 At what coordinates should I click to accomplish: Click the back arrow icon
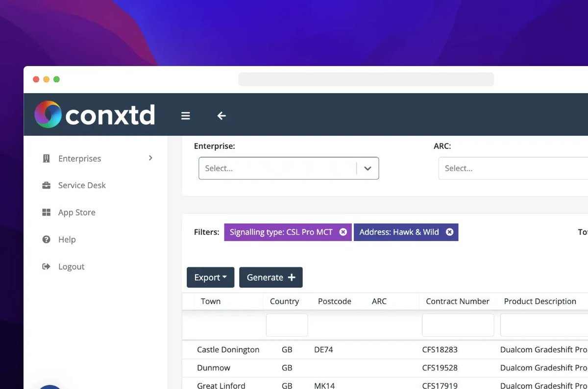(221, 116)
